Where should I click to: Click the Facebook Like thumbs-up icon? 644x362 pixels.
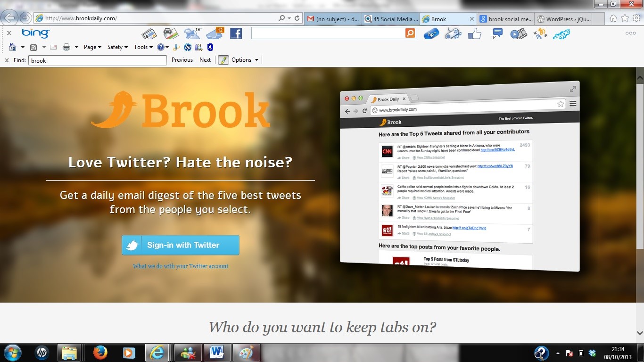pos(475,33)
